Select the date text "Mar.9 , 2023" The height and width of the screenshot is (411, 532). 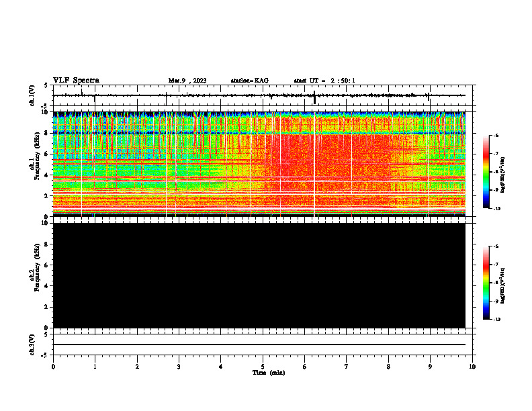(187, 81)
